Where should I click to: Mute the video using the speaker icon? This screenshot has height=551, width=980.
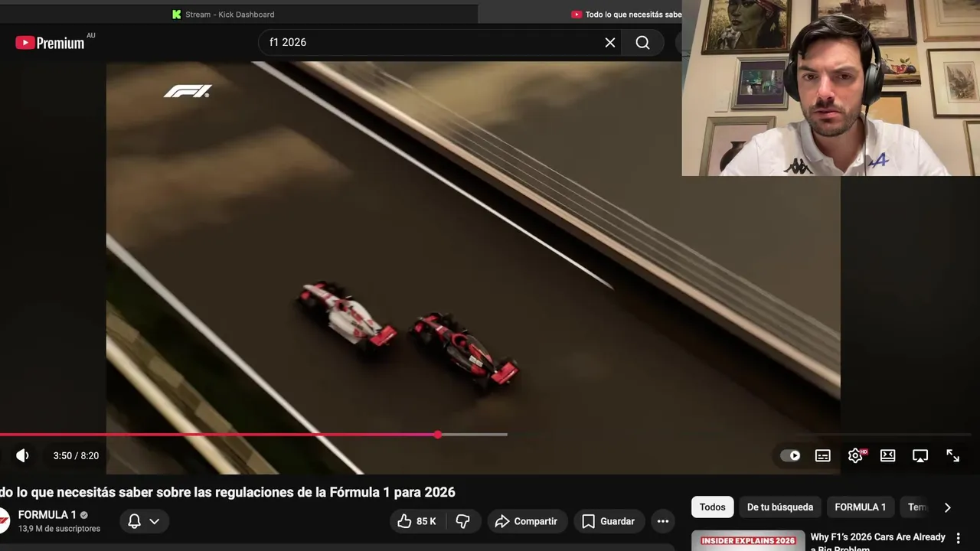coord(22,455)
